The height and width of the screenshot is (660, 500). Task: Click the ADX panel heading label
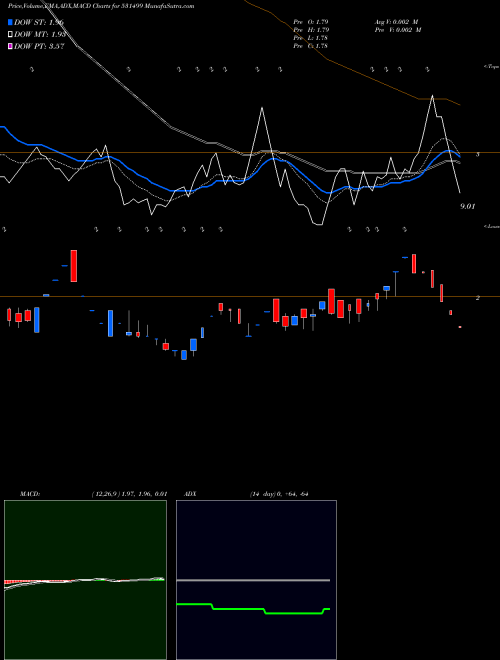pyautogui.click(x=190, y=494)
